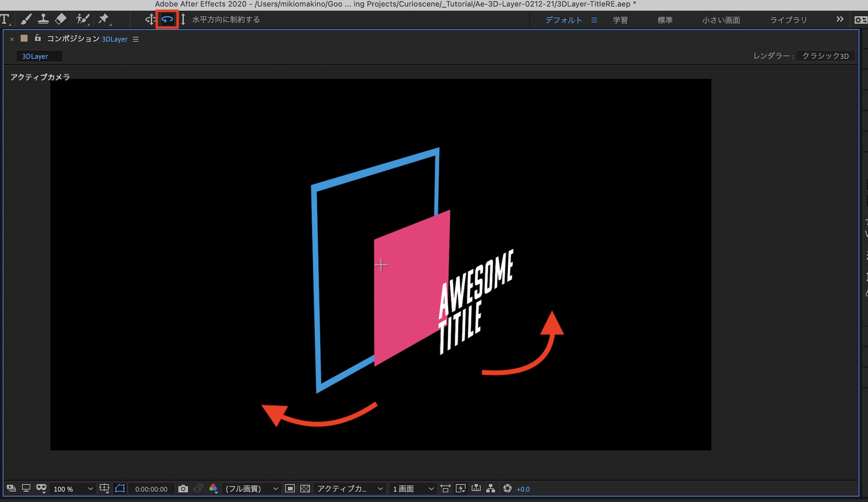This screenshot has width=868, height=502.
Task: Select the Puppet Pin tool
Action: pos(103,19)
